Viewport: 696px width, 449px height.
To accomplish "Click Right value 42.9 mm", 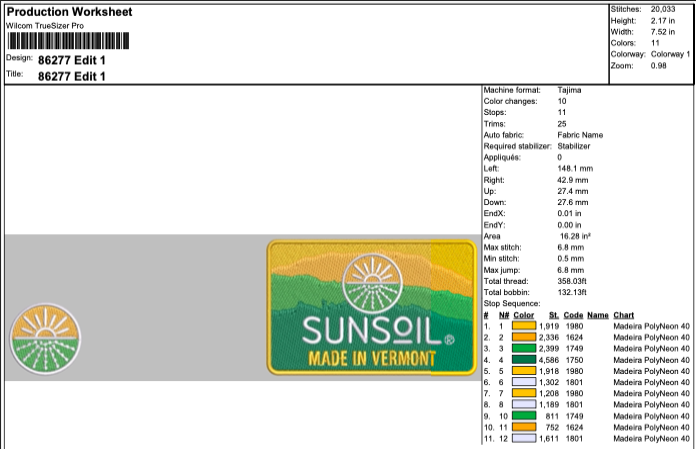I will coord(573,180).
